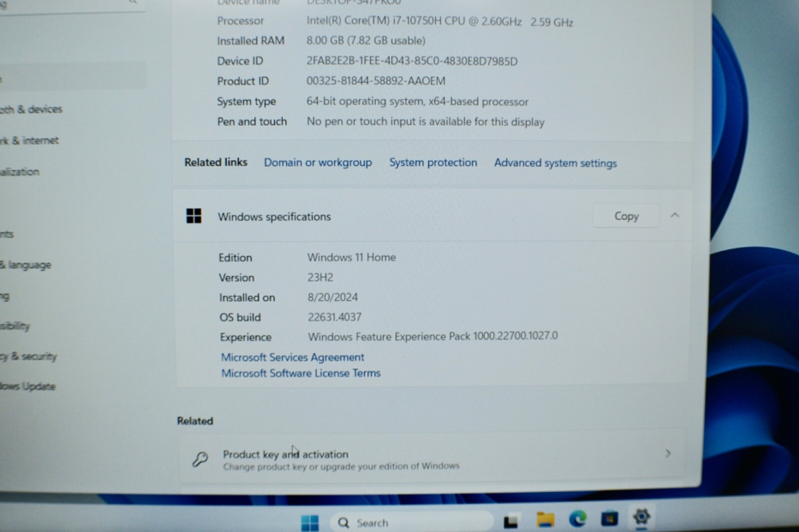
Task: Click the Version value 23H2
Action: 320,277
